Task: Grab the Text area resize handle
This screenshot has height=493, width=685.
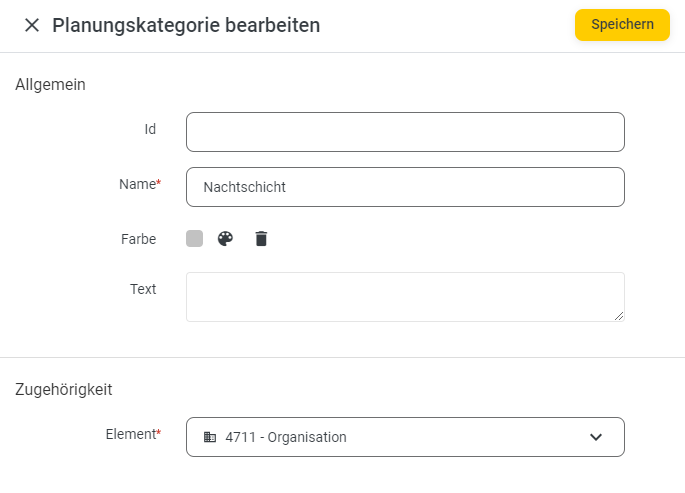Action: pyautogui.click(x=619, y=316)
